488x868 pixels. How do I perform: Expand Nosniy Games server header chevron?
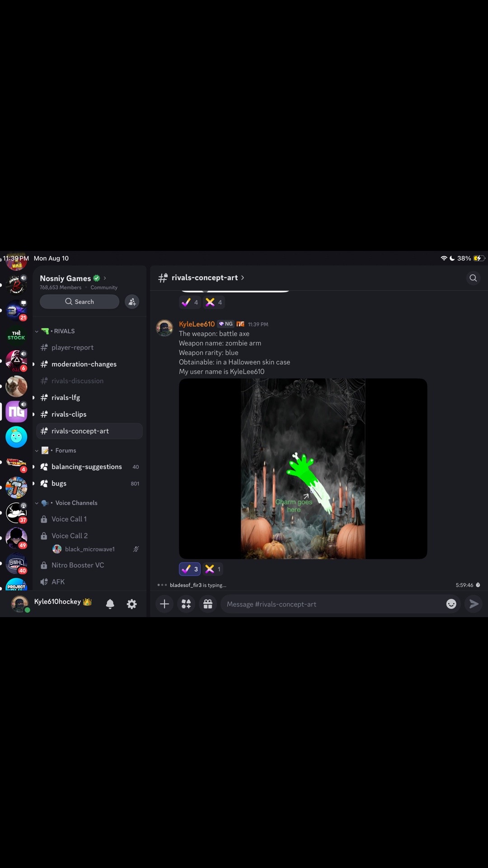pos(105,278)
